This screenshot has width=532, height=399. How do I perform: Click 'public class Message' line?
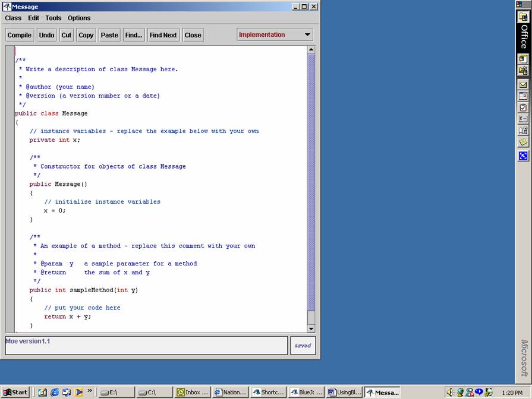point(51,113)
